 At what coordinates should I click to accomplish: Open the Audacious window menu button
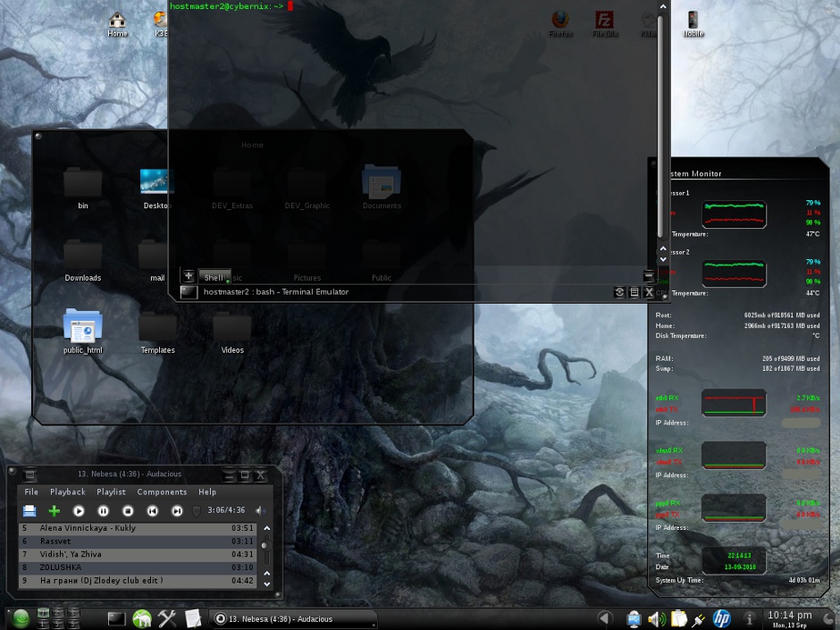30,475
